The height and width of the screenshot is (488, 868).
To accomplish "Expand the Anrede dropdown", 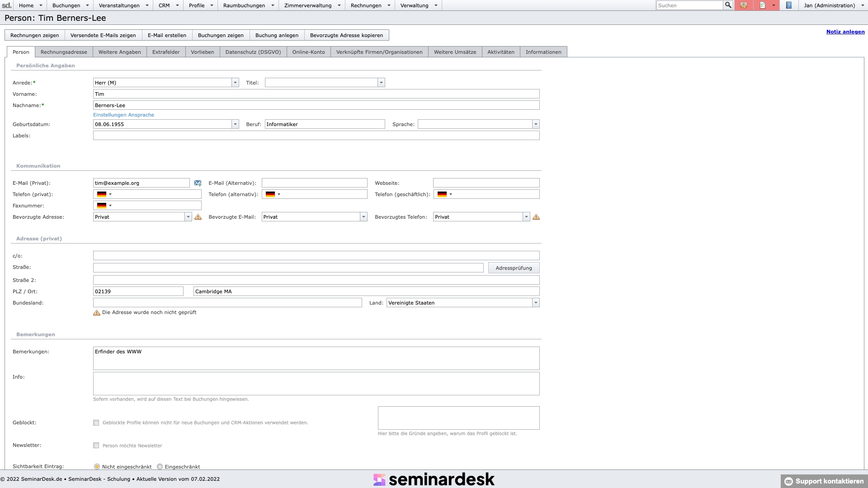I will click(x=235, y=83).
